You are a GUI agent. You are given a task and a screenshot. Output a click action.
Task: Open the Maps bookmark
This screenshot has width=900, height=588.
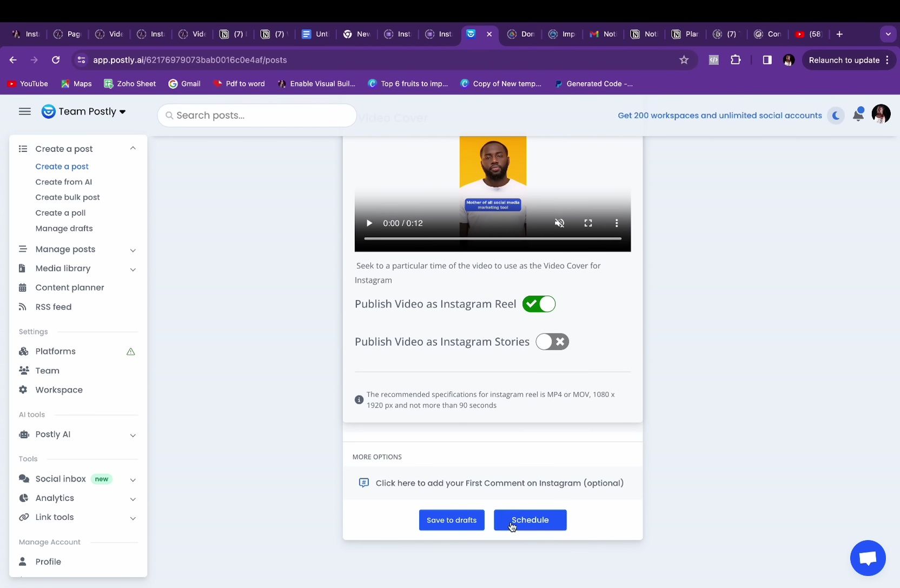(x=76, y=84)
